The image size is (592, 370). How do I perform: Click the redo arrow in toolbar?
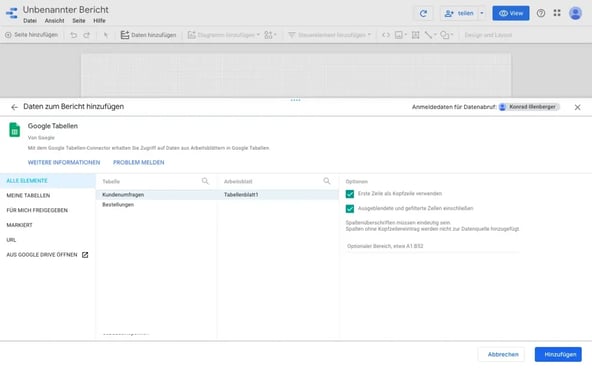[x=87, y=35]
